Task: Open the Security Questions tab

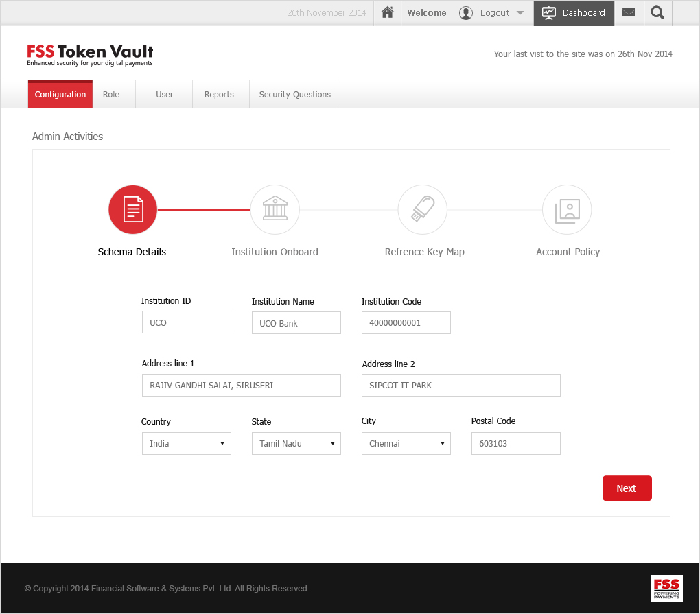Action: point(294,95)
